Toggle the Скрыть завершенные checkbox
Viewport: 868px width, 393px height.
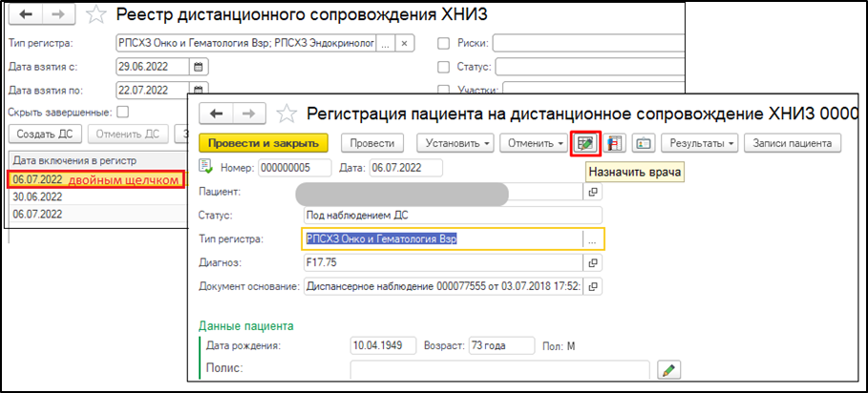tap(122, 112)
